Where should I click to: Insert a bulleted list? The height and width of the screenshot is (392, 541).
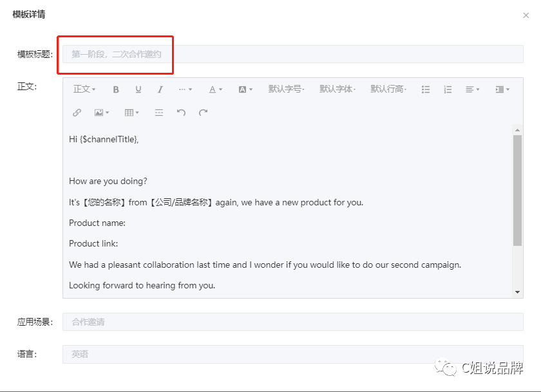click(x=426, y=89)
